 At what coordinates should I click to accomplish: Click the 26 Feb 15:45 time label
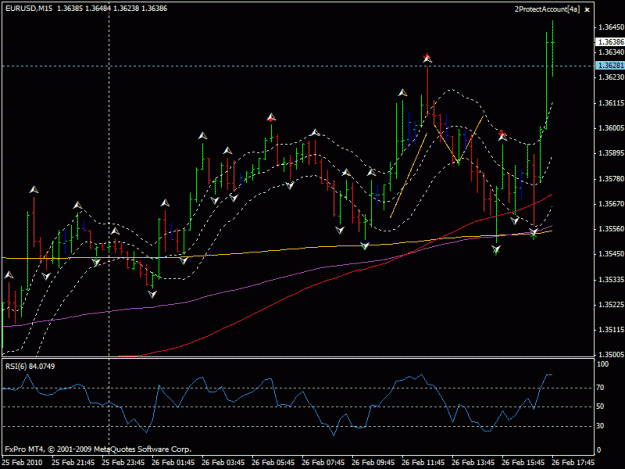click(523, 463)
